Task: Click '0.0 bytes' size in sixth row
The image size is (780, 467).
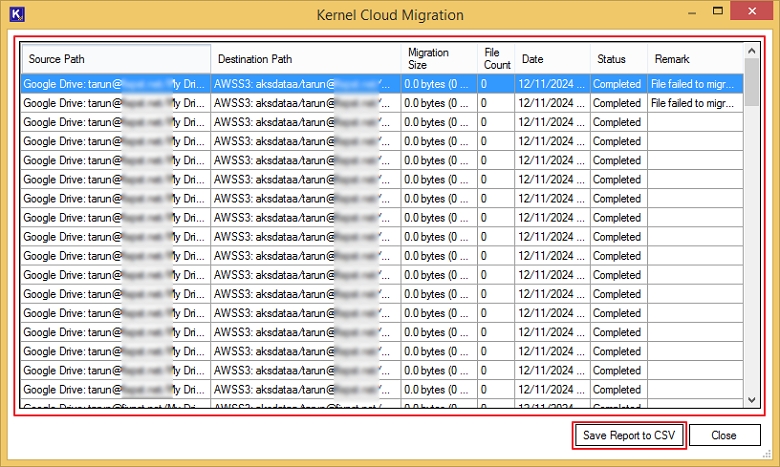Action: [x=439, y=180]
